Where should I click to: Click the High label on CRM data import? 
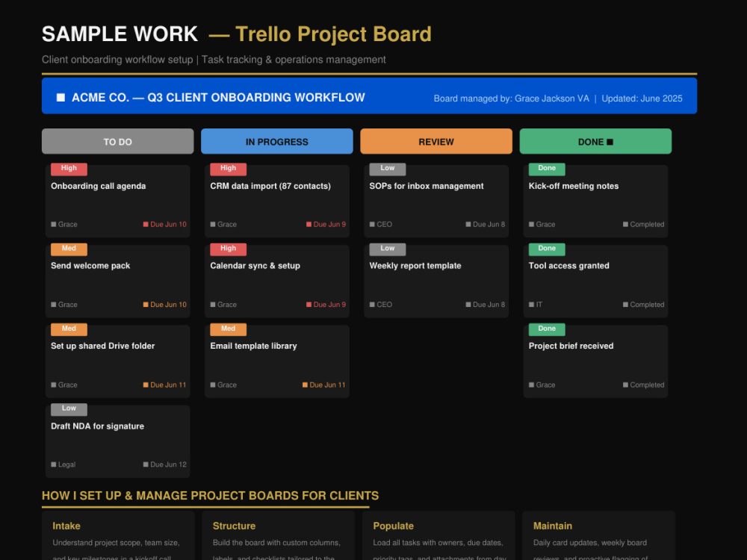228,169
